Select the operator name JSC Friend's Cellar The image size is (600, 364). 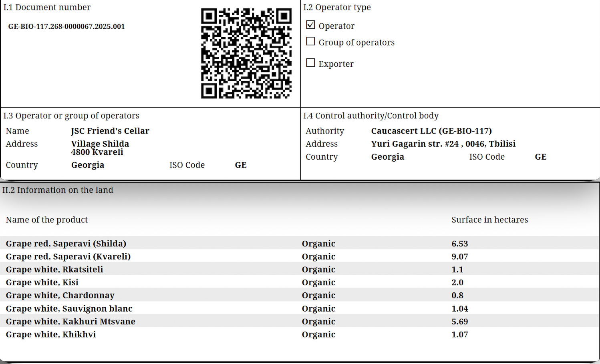110,131
